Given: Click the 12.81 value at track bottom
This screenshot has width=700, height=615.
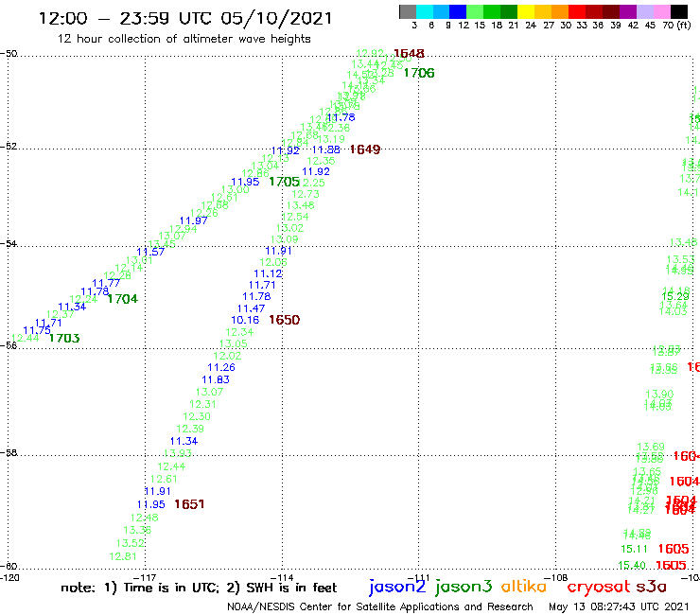Looking at the screenshot, I should tap(123, 556).
